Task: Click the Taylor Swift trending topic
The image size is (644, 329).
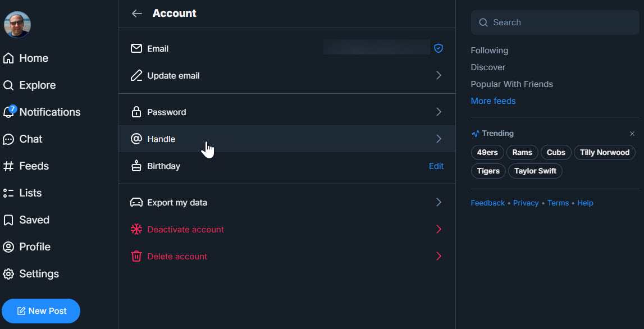Action: [x=535, y=171]
